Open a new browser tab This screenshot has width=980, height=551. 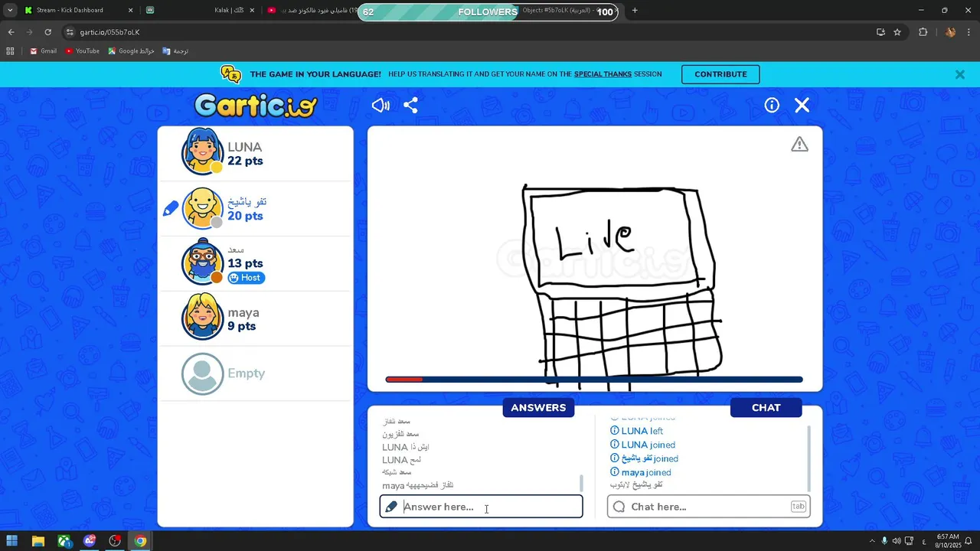pyautogui.click(x=635, y=11)
